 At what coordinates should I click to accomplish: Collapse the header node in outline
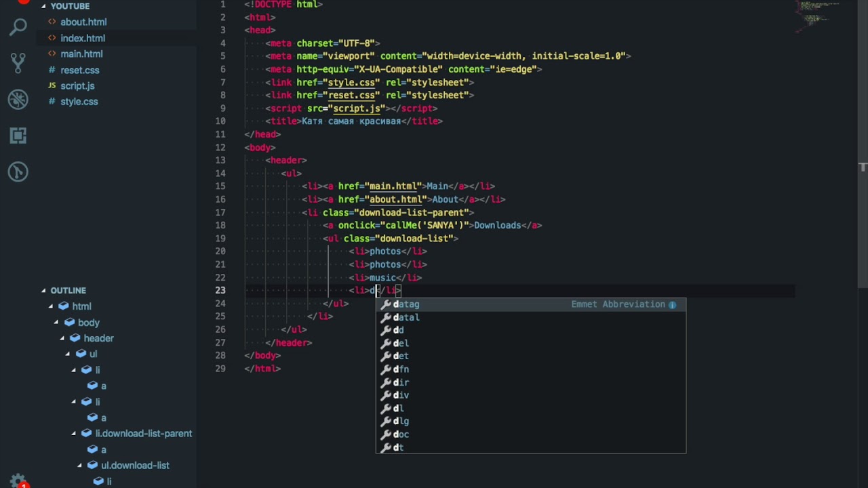pyautogui.click(x=62, y=338)
